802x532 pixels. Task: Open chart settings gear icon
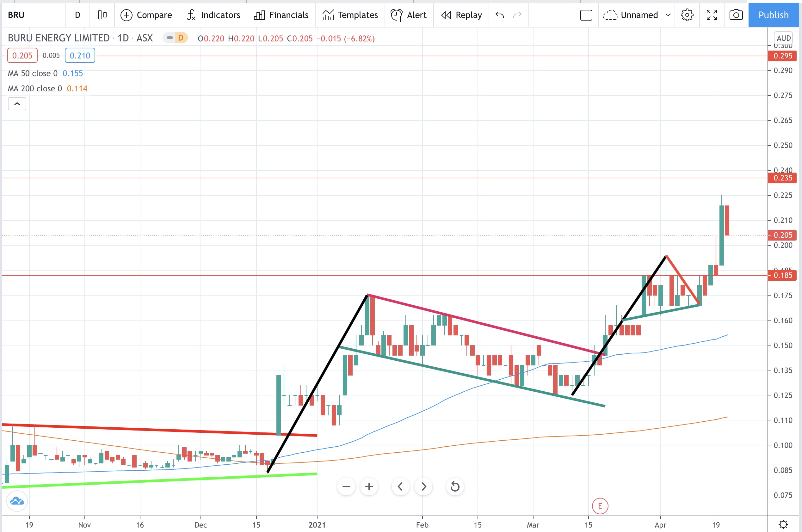tap(687, 15)
